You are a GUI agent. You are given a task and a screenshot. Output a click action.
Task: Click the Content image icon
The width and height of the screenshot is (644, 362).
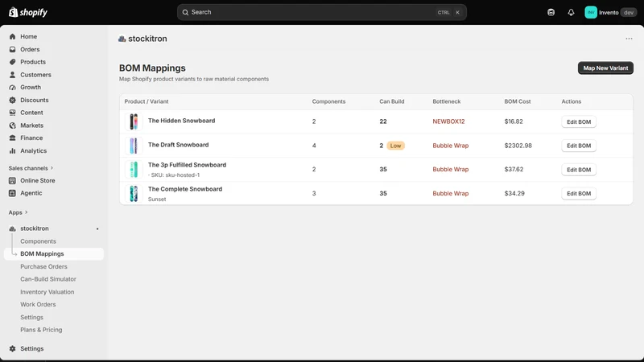coord(12,113)
